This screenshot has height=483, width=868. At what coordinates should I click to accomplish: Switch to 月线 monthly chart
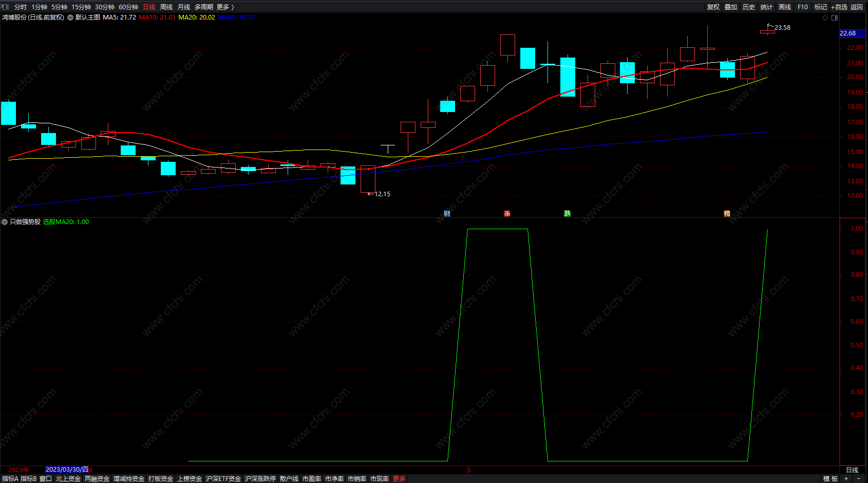click(184, 7)
